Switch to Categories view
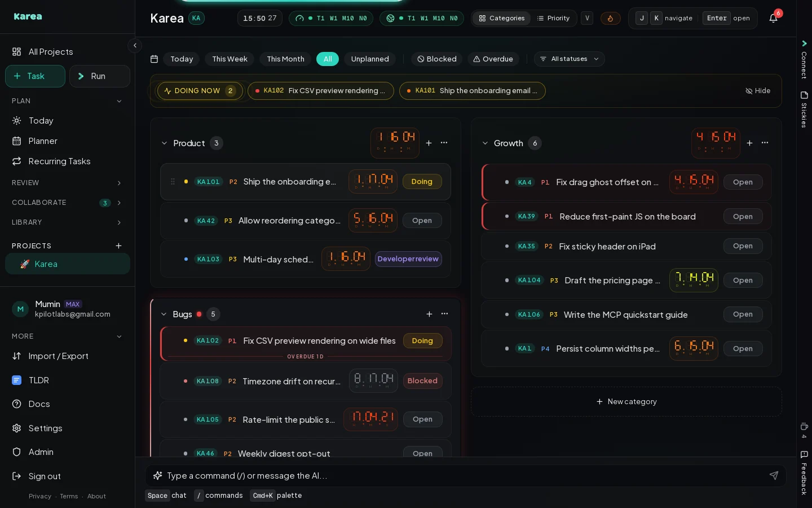 tap(501, 18)
